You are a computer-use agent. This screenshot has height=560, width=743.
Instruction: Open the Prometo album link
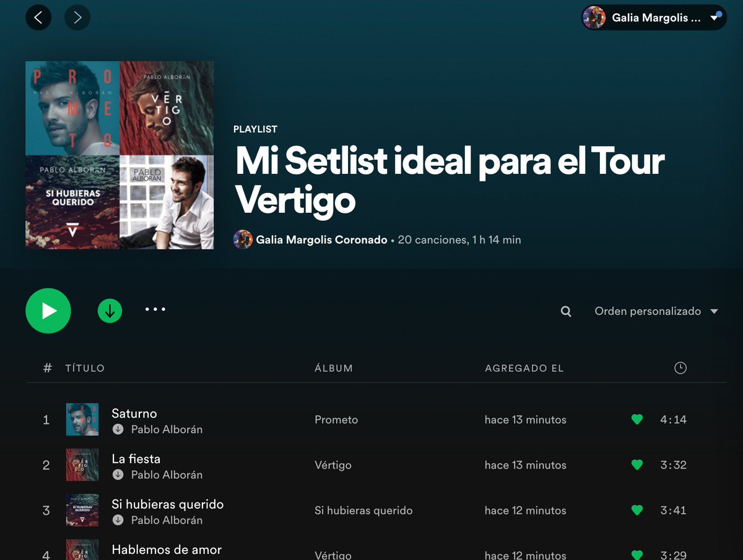pyautogui.click(x=336, y=420)
